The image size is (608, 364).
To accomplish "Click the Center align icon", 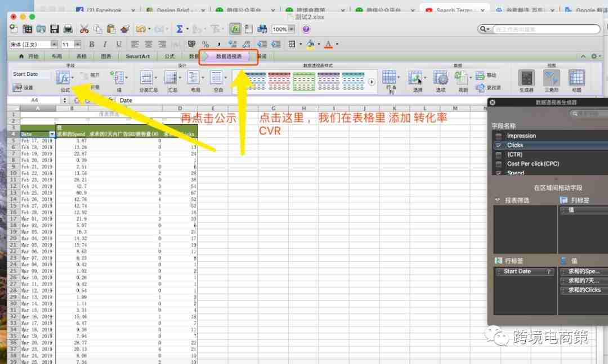I will (149, 44).
